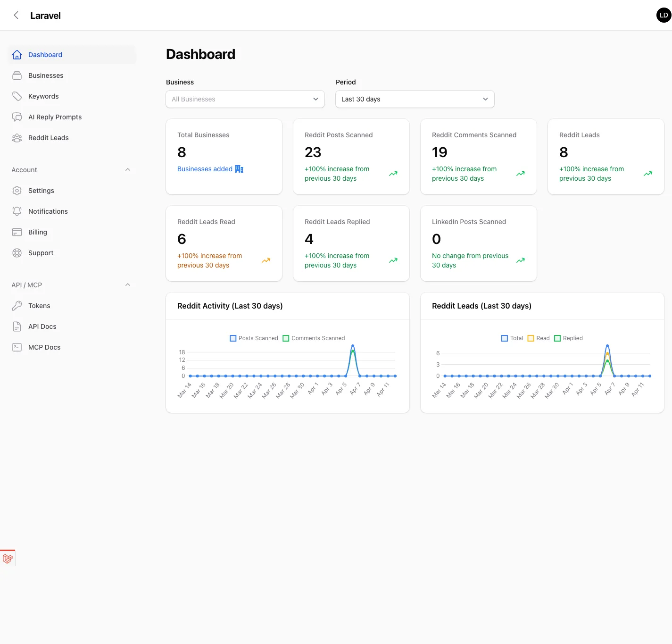This screenshot has height=644, width=672.
Task: Open the Businesses section via its icon
Action: 17,75
